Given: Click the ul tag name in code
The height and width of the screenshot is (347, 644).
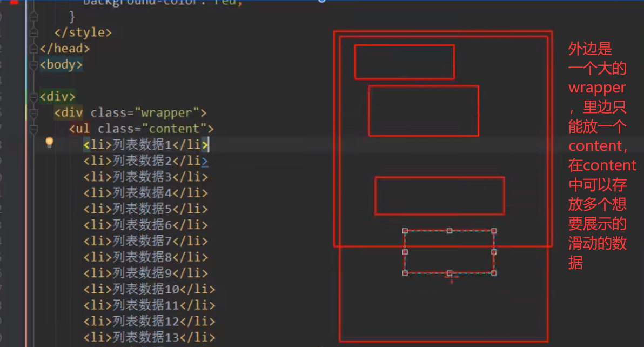Looking at the screenshot, I should pyautogui.click(x=83, y=129).
